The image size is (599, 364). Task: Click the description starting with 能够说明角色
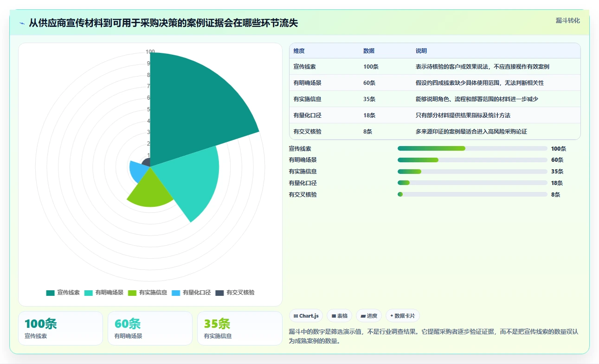click(x=477, y=99)
